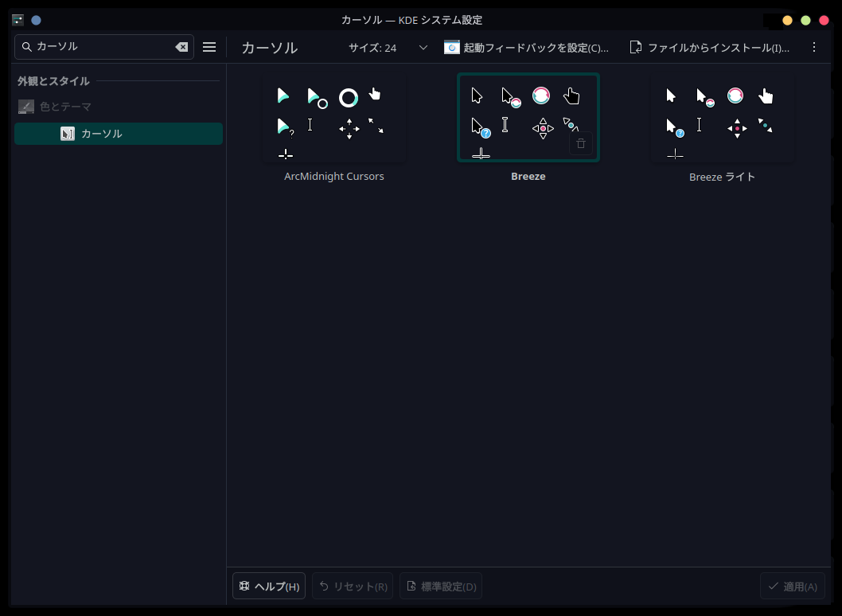The height and width of the screenshot is (616, 842).
Task: Choose the ArcMidnight Cursors theme thumbnail
Action: 334,118
